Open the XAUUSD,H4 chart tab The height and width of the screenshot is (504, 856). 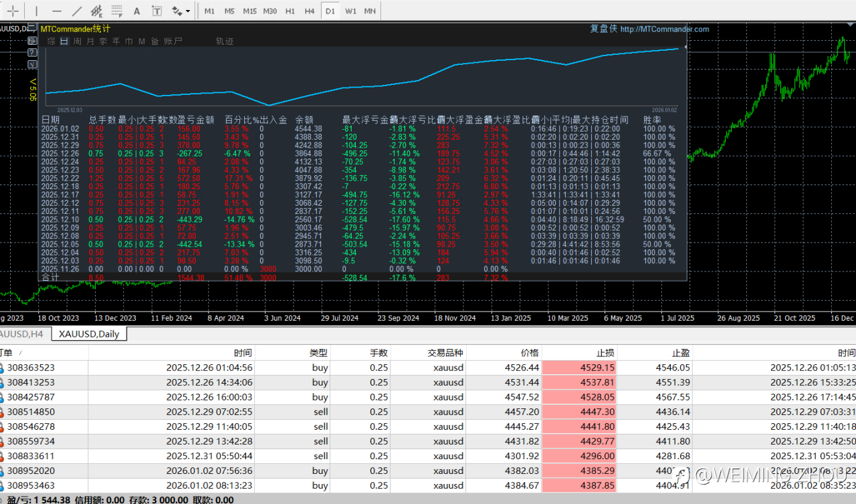point(23,334)
